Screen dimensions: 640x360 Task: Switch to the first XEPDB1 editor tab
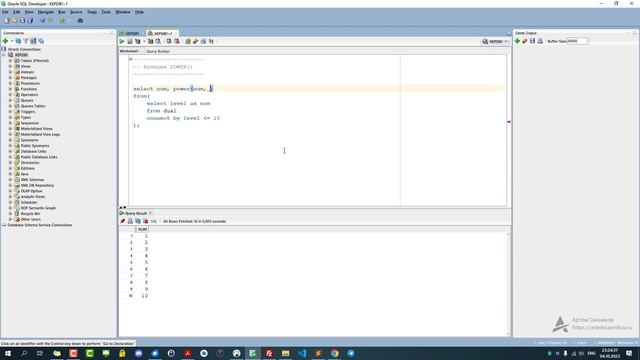point(130,33)
